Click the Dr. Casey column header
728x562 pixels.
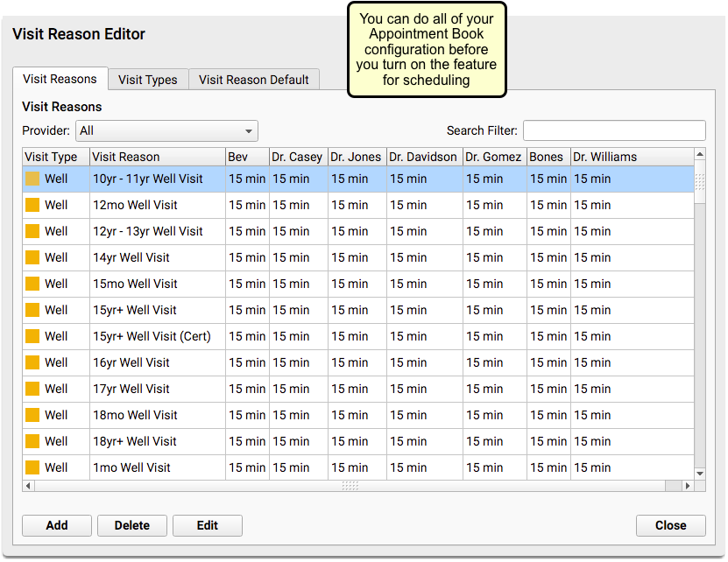299,157
